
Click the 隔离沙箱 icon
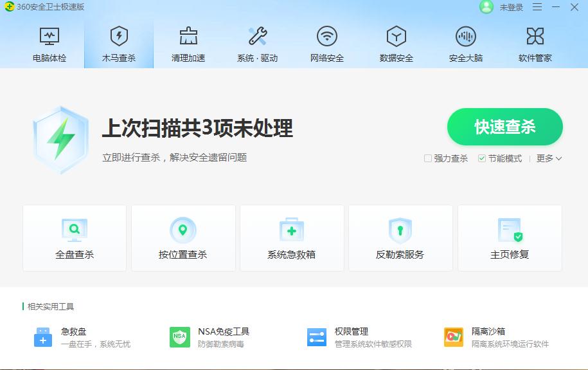coord(454,337)
